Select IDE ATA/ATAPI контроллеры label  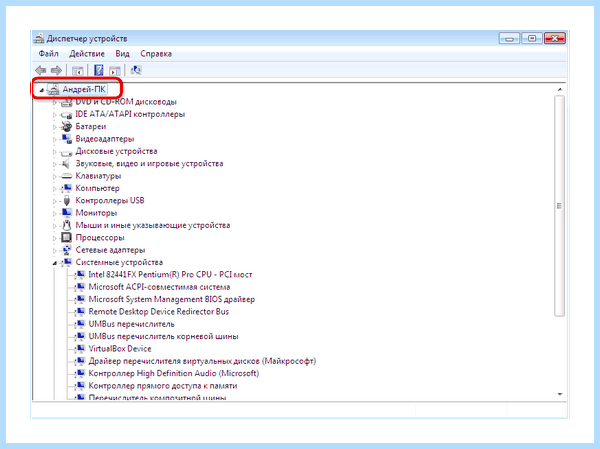point(130,114)
